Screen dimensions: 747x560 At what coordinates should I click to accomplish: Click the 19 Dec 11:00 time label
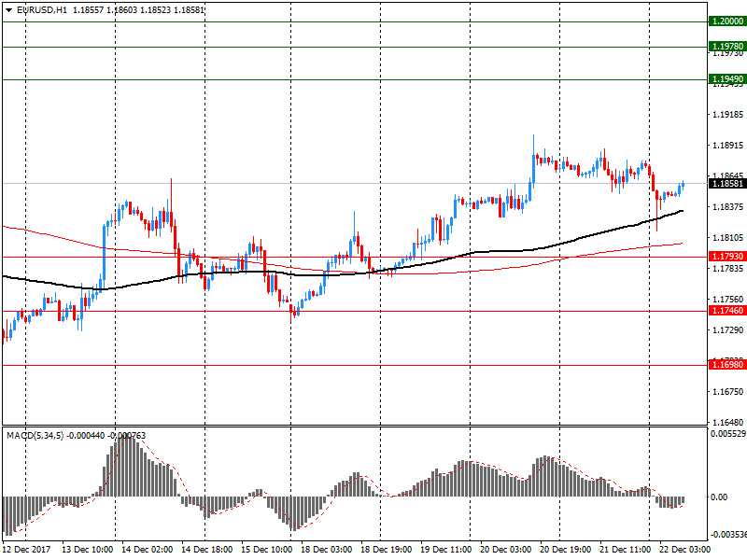pos(446,549)
